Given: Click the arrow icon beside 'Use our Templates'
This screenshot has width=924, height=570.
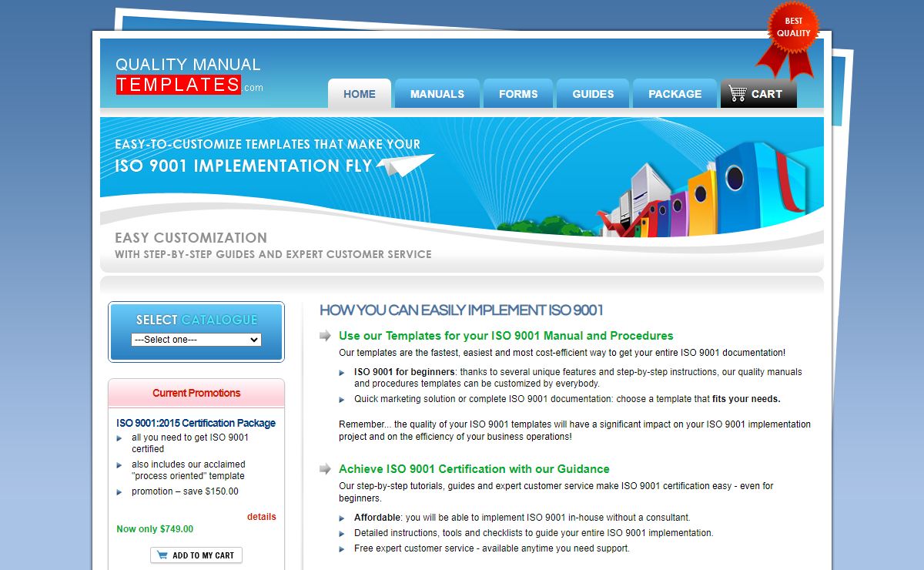Looking at the screenshot, I should pos(326,336).
